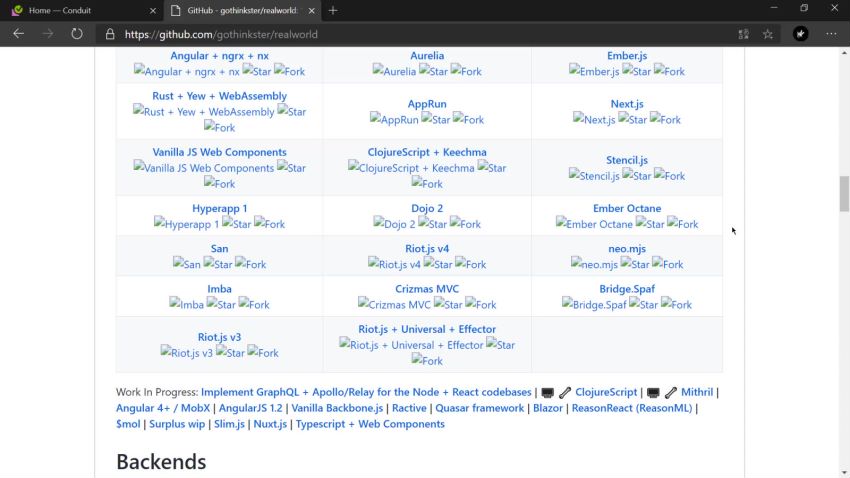The width and height of the screenshot is (850, 478).
Task: Click the Fork badge under Dojo 2
Action: tap(465, 224)
